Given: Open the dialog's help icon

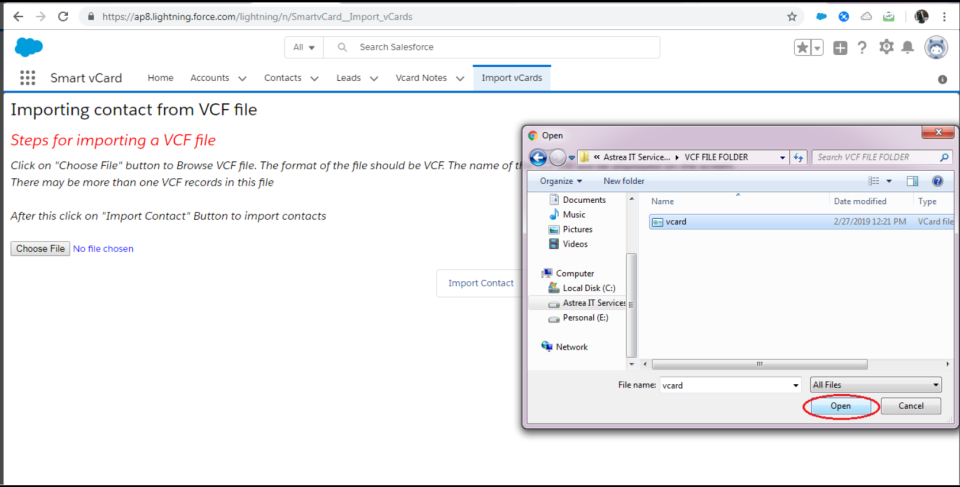Looking at the screenshot, I should tap(937, 181).
